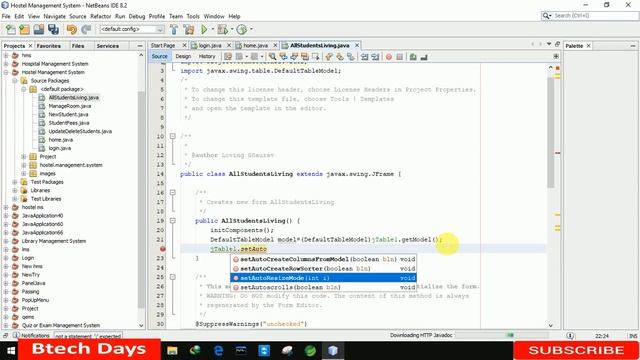Click the Last Edit icon in the editor toolbar

pos(228,57)
